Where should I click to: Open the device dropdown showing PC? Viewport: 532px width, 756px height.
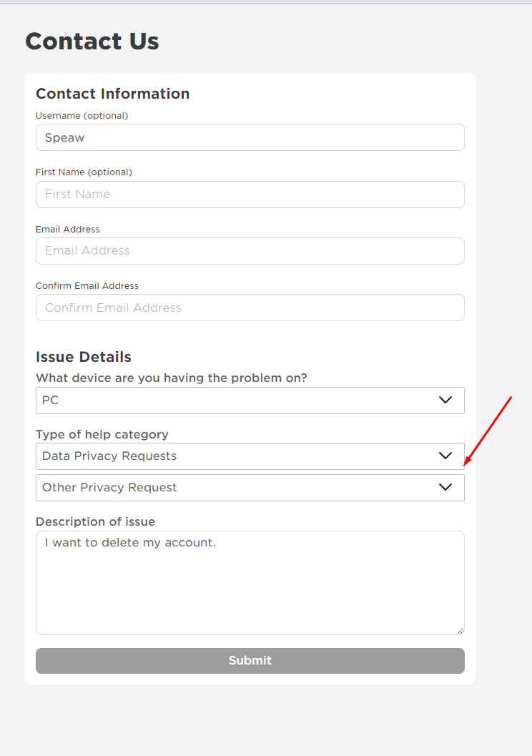(x=236, y=401)
